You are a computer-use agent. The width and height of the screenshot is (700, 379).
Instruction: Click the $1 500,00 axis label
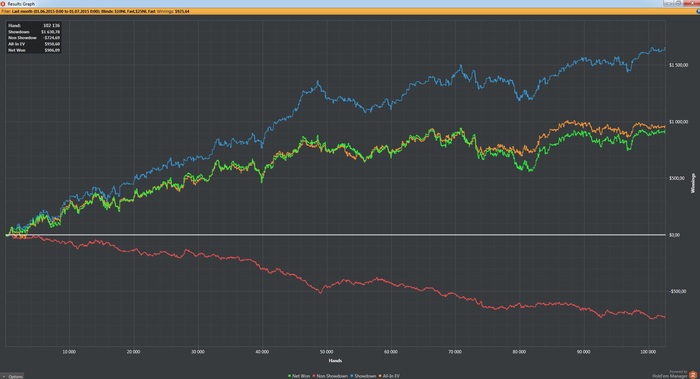coord(678,65)
